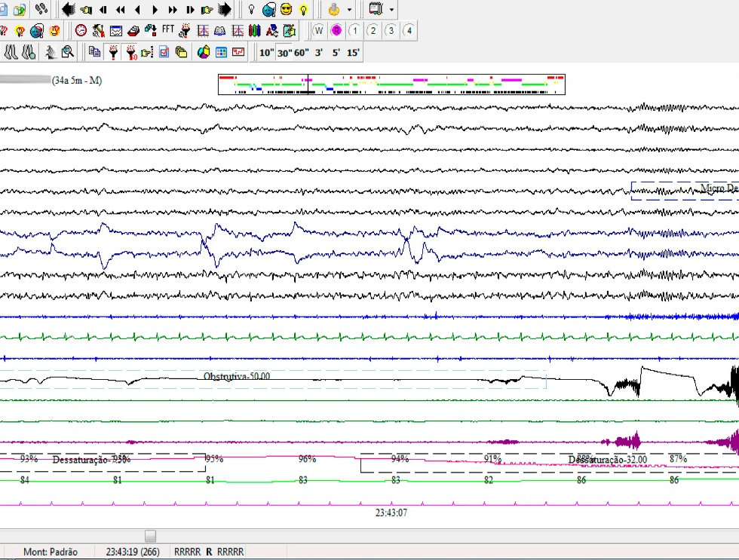Image resolution: width=739 pixels, height=560 pixels.
Task: Advance to next epoch with single right arrow
Action: 155,9
